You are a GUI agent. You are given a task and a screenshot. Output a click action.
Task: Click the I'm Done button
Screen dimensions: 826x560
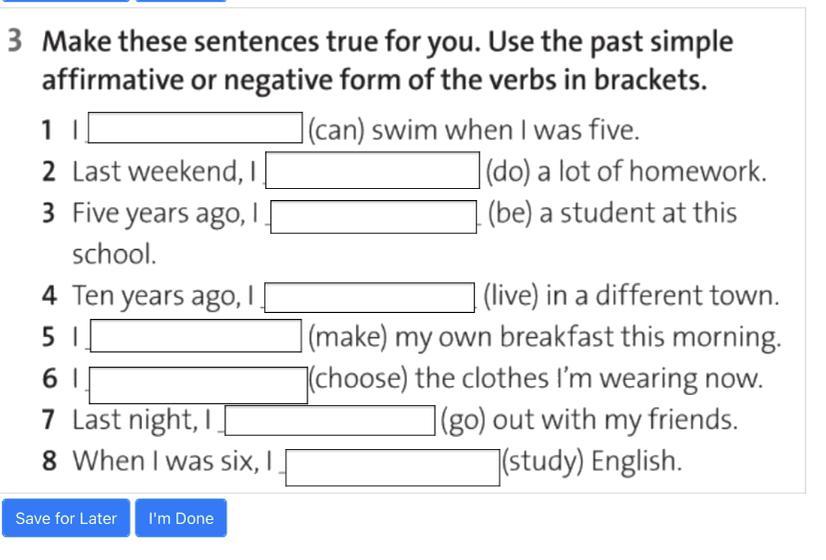(181, 518)
